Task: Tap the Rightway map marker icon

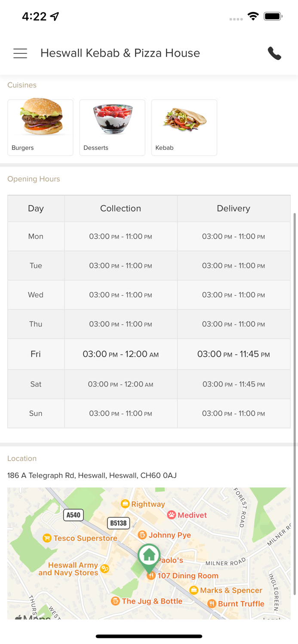Action: [x=125, y=504]
